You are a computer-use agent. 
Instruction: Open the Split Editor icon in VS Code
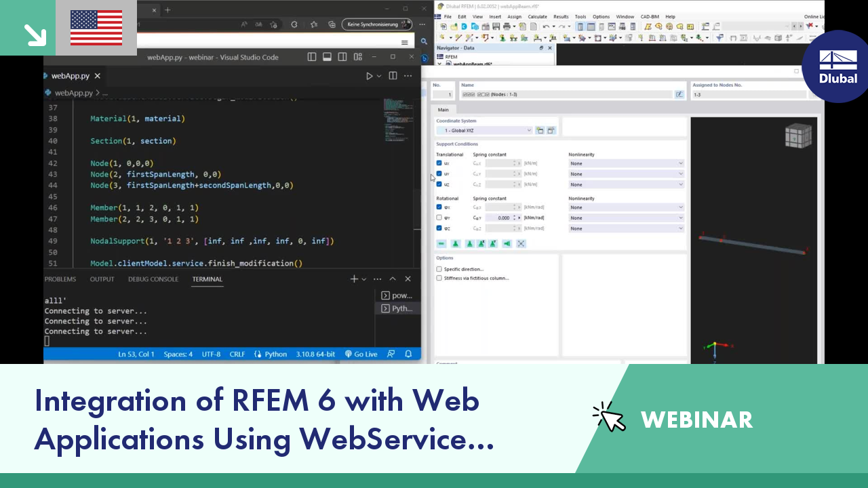(x=392, y=75)
